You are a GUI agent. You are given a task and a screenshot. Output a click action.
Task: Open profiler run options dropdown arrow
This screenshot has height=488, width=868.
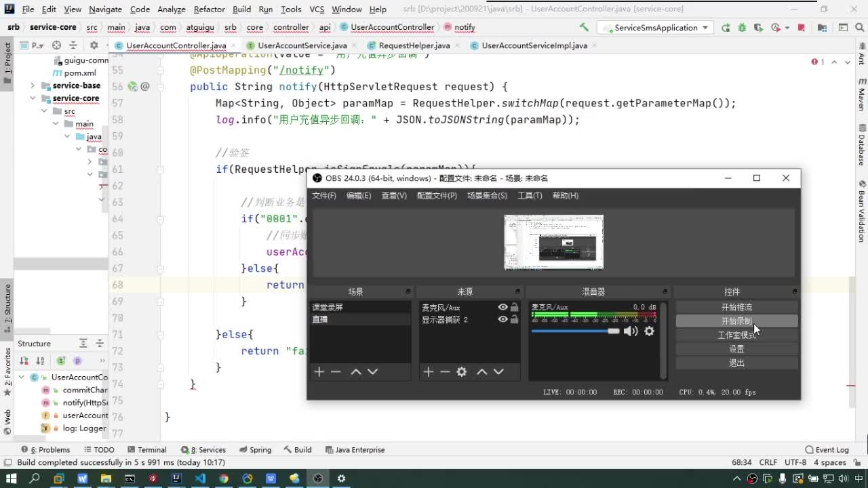coord(787,27)
